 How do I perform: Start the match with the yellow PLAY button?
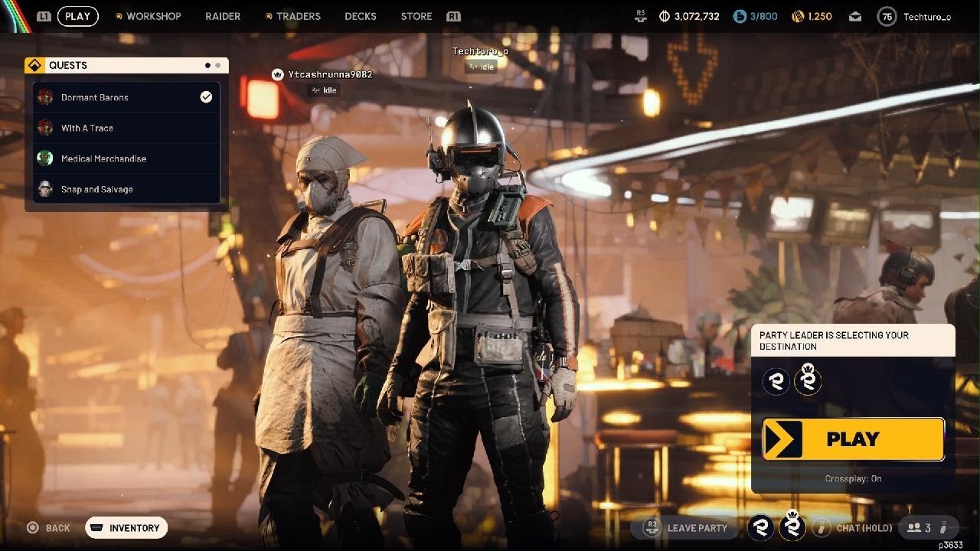(x=853, y=439)
